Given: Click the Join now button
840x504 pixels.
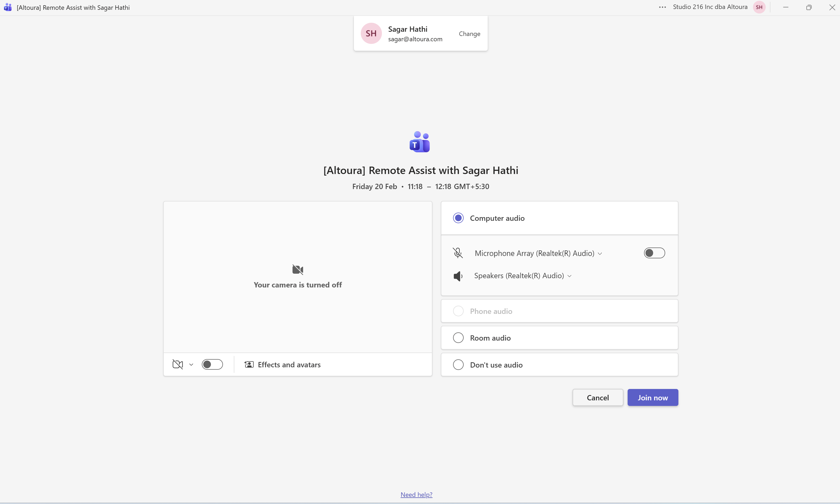Looking at the screenshot, I should click(x=652, y=398).
